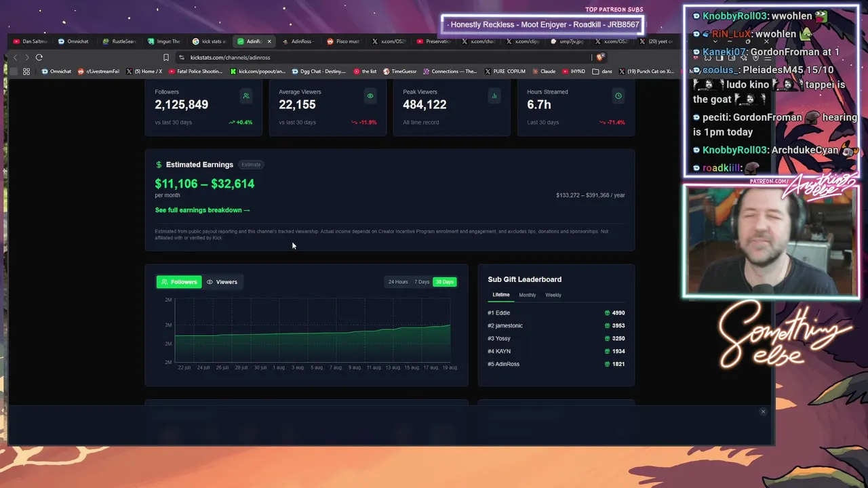
Task: Switch to the Dan Saltman browser tab
Action: pyautogui.click(x=30, y=41)
